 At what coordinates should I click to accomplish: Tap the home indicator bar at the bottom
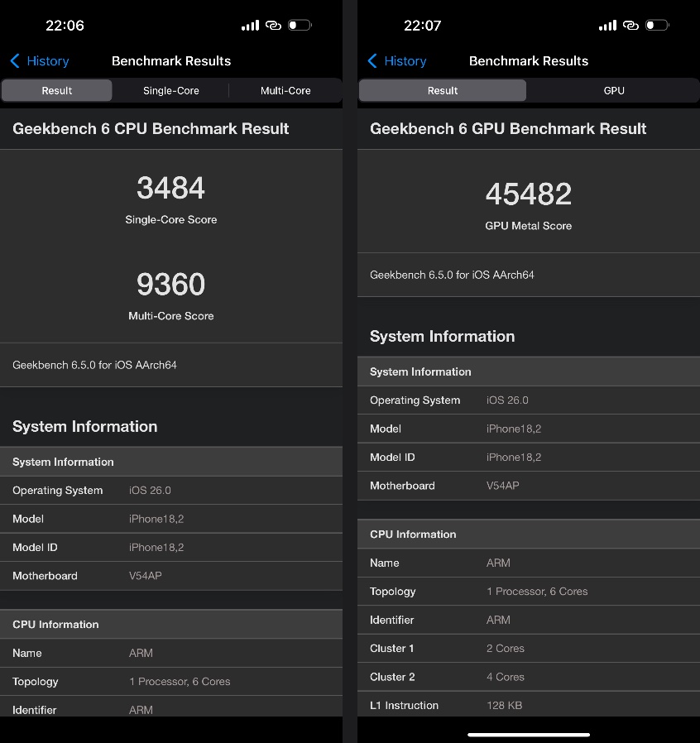(x=528, y=734)
